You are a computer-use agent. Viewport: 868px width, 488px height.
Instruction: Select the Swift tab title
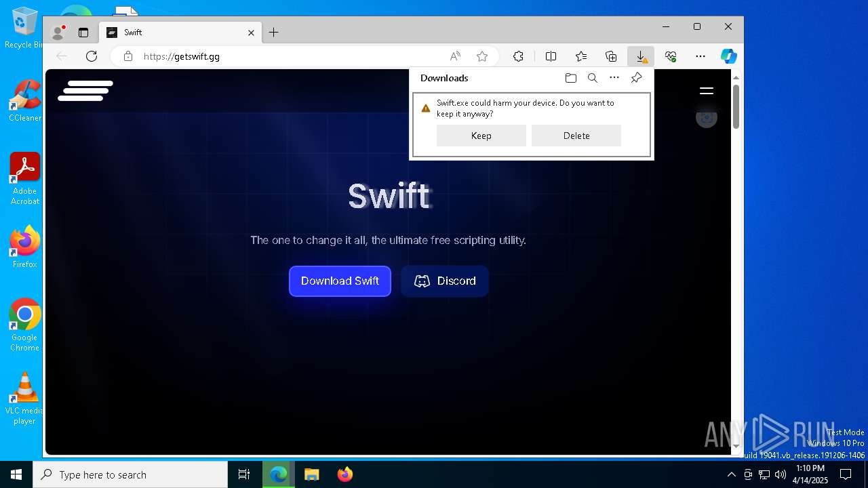(x=133, y=33)
